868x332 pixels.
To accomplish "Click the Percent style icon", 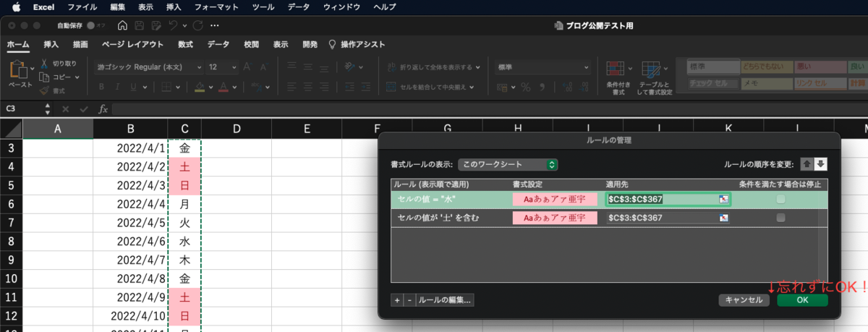I will [526, 87].
